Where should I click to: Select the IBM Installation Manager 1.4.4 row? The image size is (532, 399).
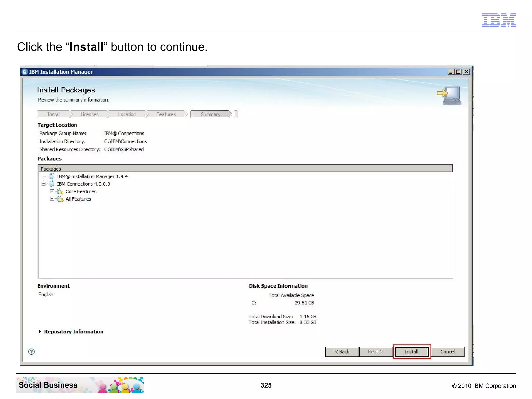[x=92, y=176]
